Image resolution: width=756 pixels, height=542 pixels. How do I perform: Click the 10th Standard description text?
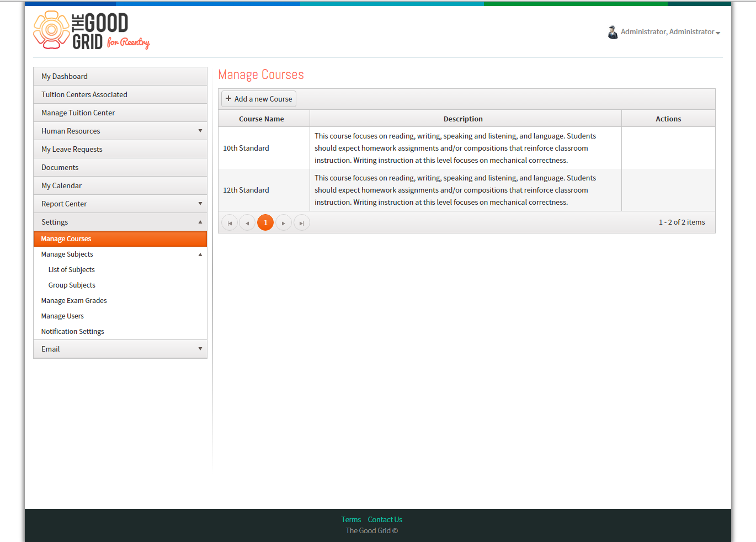pyautogui.click(x=455, y=148)
